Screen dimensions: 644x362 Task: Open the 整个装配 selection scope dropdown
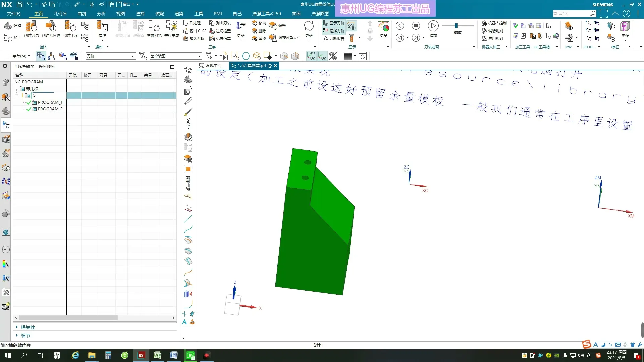click(199, 56)
